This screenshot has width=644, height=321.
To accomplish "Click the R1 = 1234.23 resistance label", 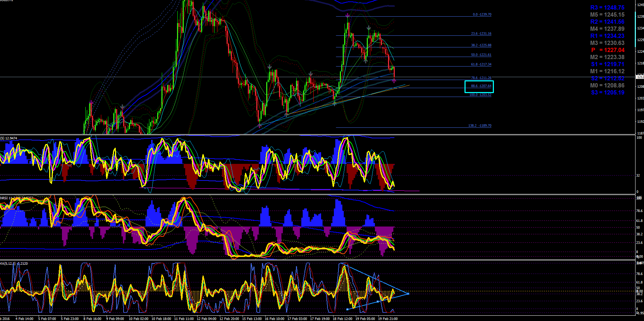I will tap(607, 36).
